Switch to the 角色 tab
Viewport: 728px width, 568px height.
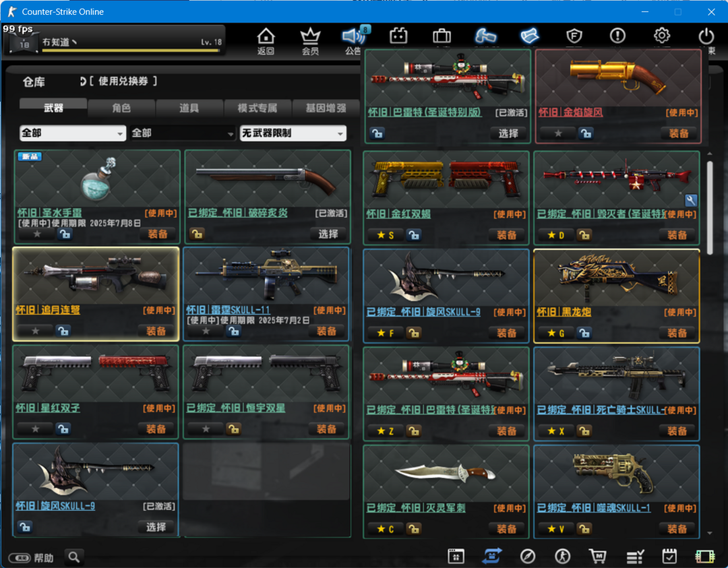(121, 108)
